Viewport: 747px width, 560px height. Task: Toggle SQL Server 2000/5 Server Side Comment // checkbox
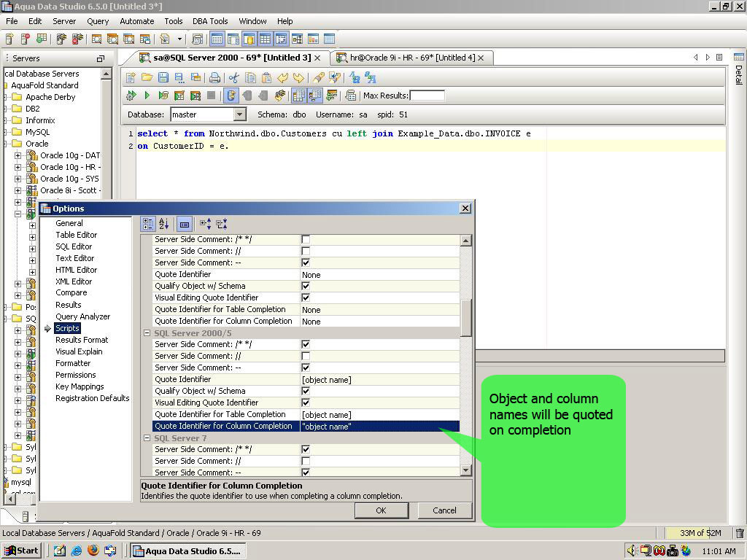(306, 356)
